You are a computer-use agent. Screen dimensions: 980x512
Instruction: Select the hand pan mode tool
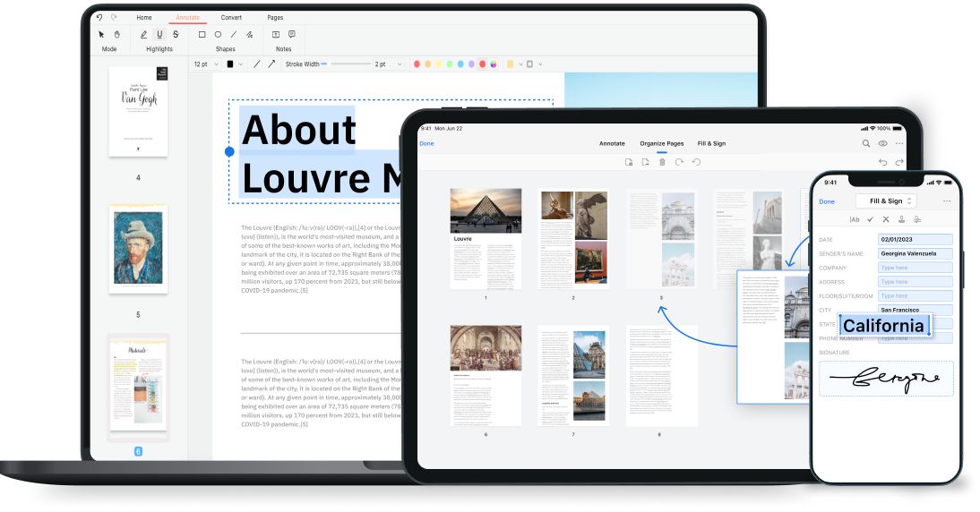pos(116,34)
